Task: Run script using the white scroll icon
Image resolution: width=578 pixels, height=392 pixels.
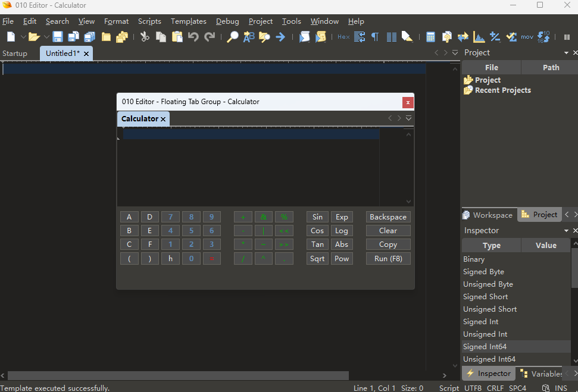Action: coord(305,36)
